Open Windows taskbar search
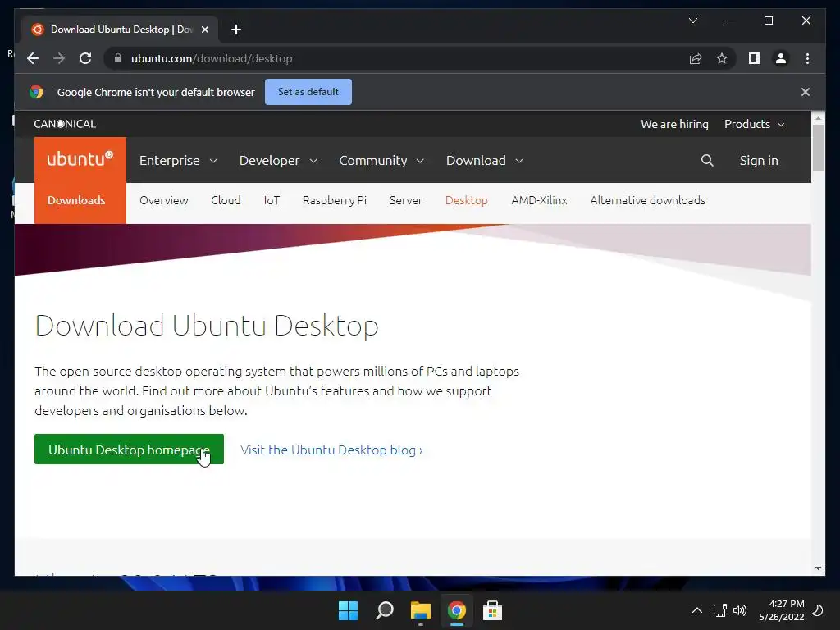Image resolution: width=840 pixels, height=630 pixels. coord(385,610)
